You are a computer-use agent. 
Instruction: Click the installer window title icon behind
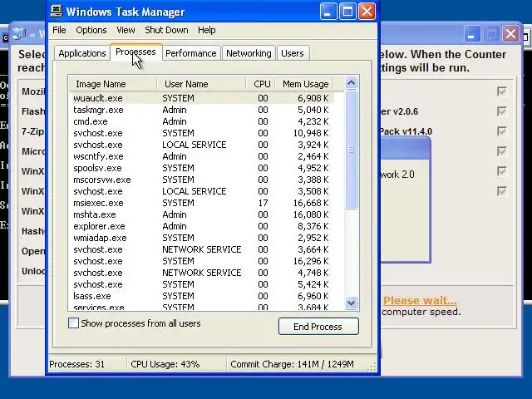click(x=19, y=34)
